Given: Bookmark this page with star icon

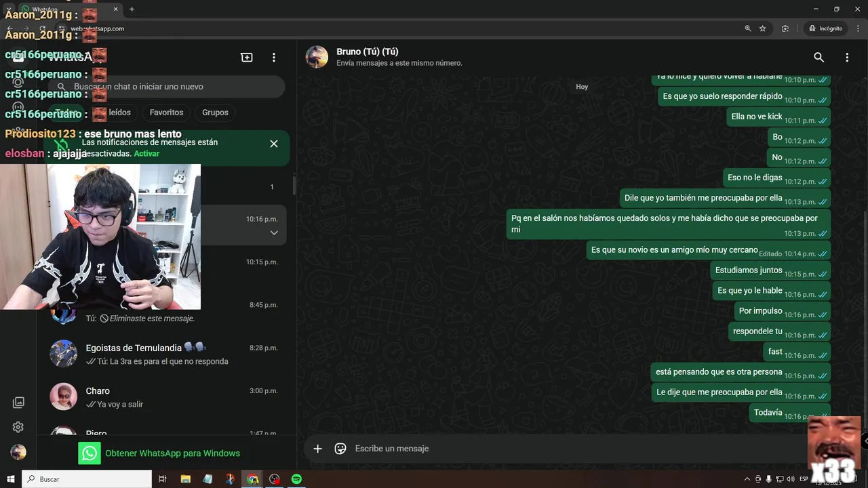Looking at the screenshot, I should click(763, 28).
